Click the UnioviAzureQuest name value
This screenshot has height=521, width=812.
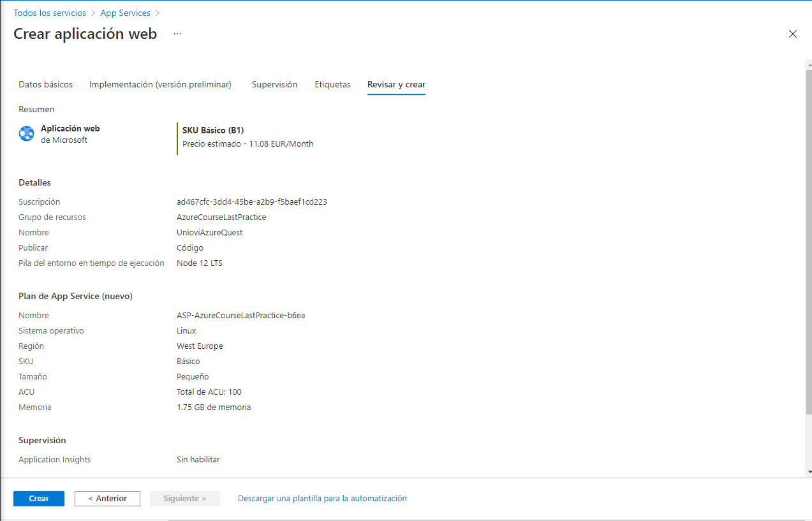(210, 232)
